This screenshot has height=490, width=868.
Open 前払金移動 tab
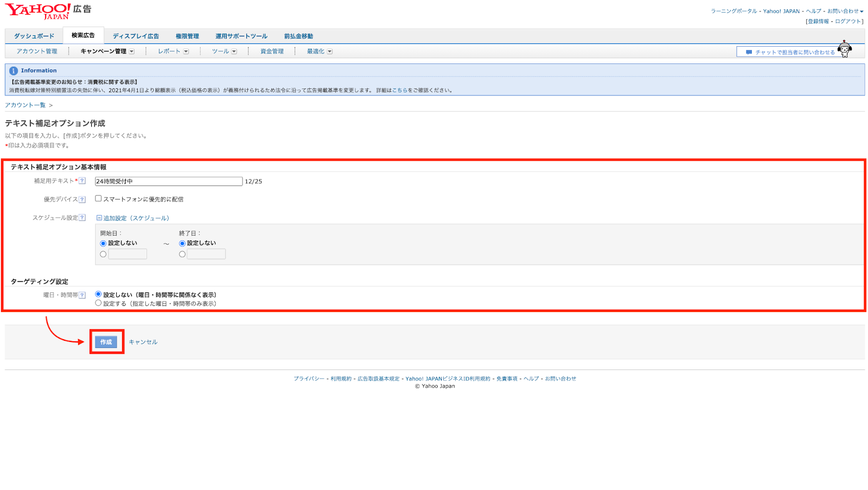click(298, 36)
